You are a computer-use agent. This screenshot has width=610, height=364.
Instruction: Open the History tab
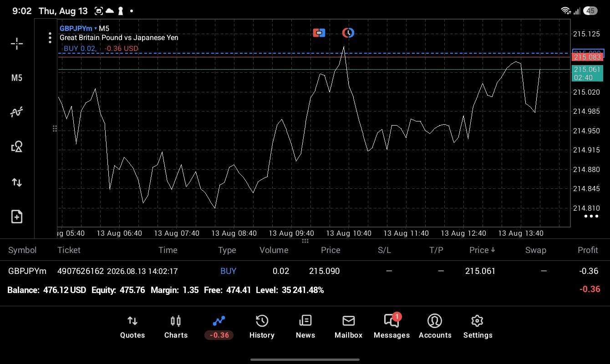click(262, 327)
